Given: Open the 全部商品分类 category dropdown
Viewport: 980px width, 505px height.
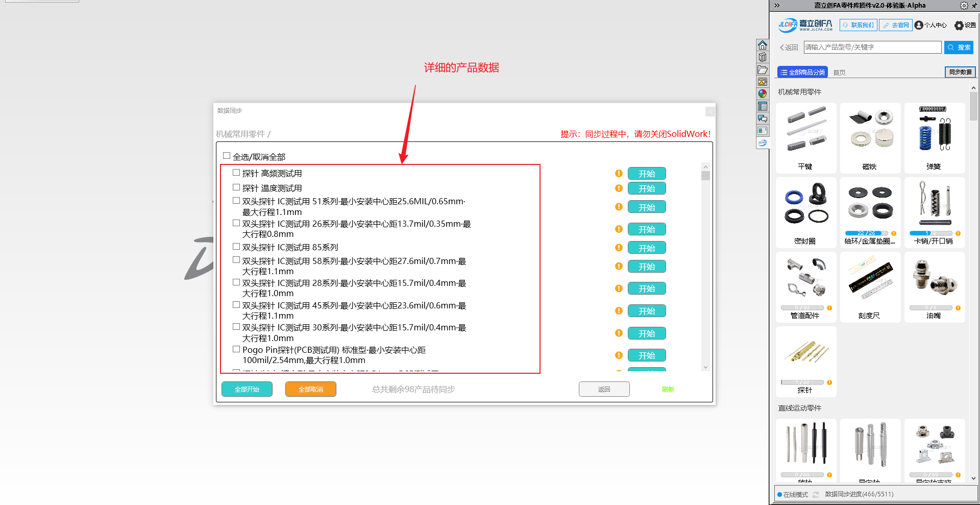Looking at the screenshot, I should click(802, 72).
